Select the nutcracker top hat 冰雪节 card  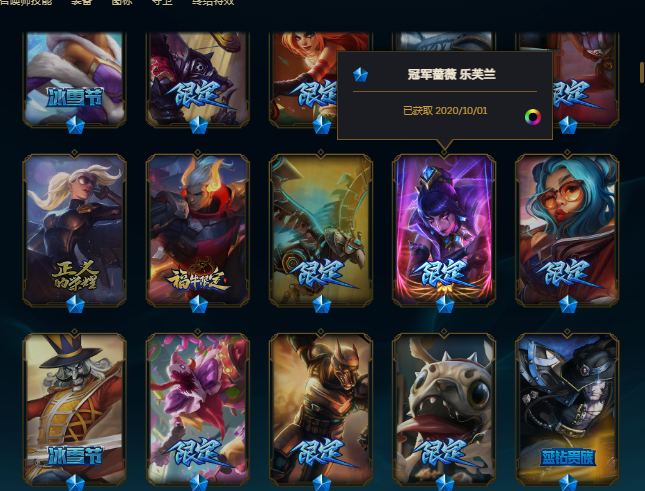pos(74,409)
